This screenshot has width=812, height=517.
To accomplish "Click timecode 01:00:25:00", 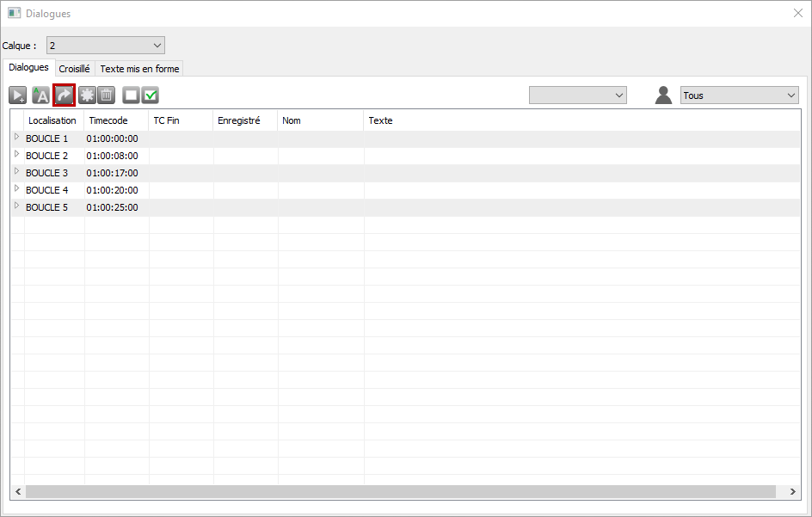I will click(x=112, y=206).
